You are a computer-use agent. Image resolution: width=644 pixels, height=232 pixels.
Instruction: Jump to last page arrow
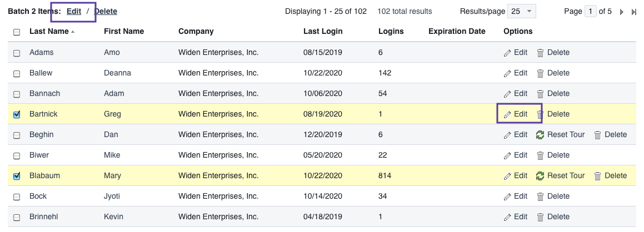634,12
